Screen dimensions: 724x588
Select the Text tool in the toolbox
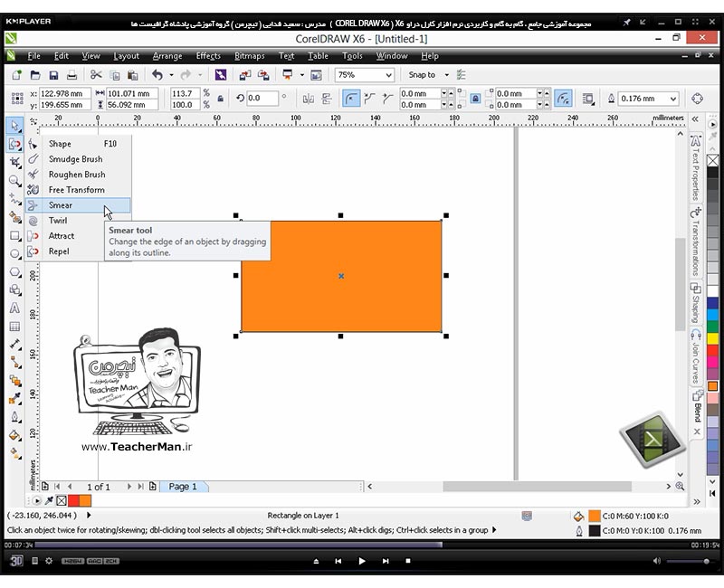pos(14,308)
